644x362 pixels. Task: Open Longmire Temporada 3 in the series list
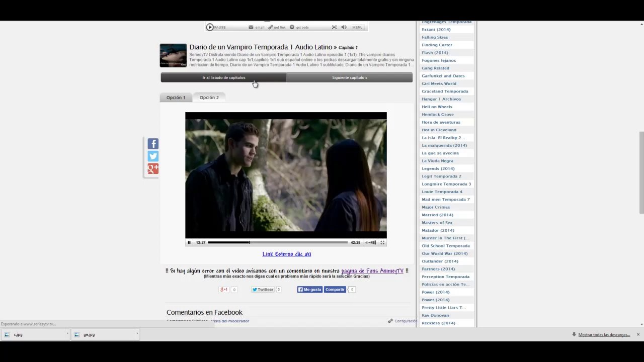click(446, 184)
